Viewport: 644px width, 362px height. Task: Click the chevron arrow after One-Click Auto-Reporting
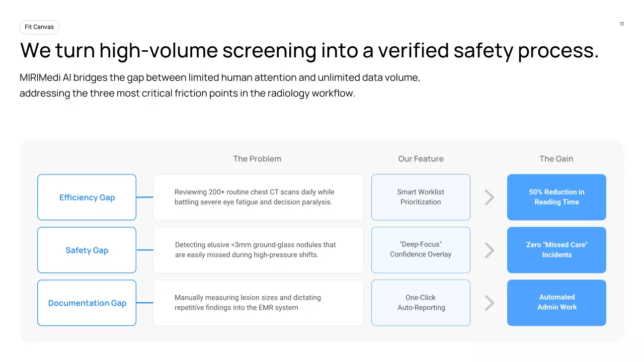coord(489,303)
